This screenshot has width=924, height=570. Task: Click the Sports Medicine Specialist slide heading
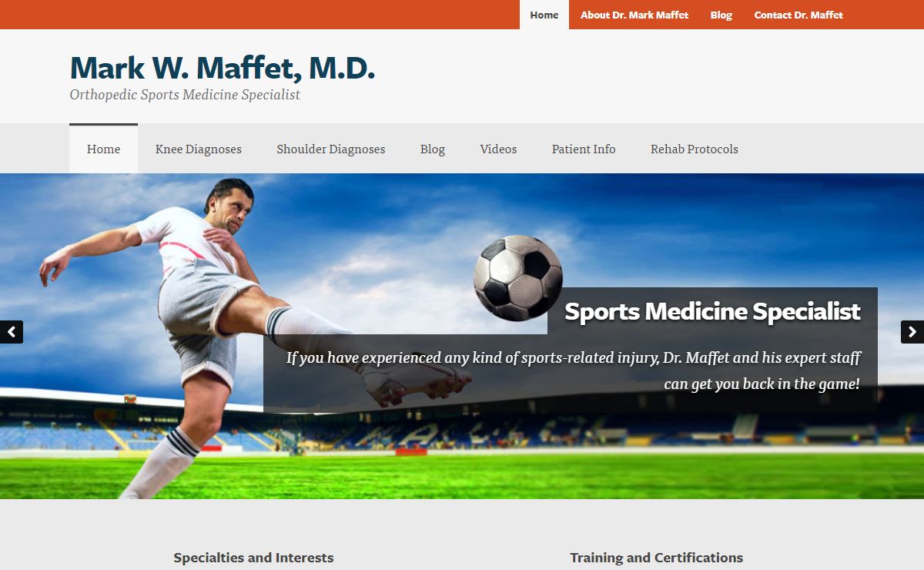712,311
